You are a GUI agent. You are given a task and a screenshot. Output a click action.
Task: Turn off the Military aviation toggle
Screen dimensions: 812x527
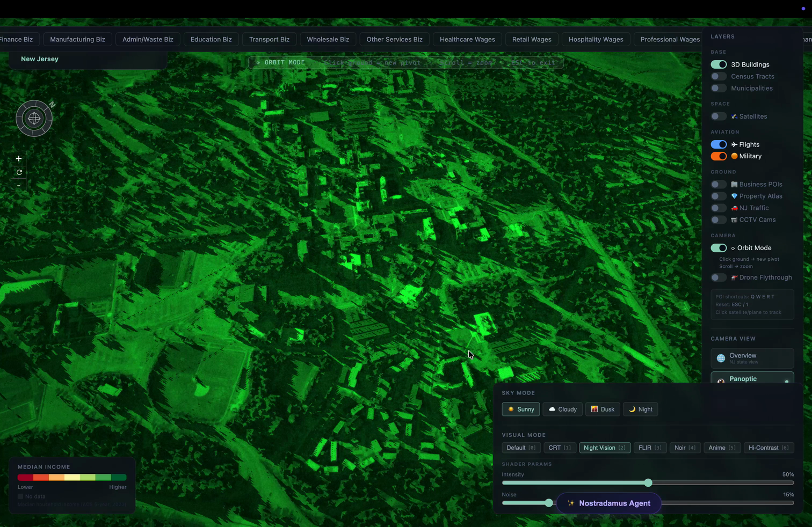point(719,156)
